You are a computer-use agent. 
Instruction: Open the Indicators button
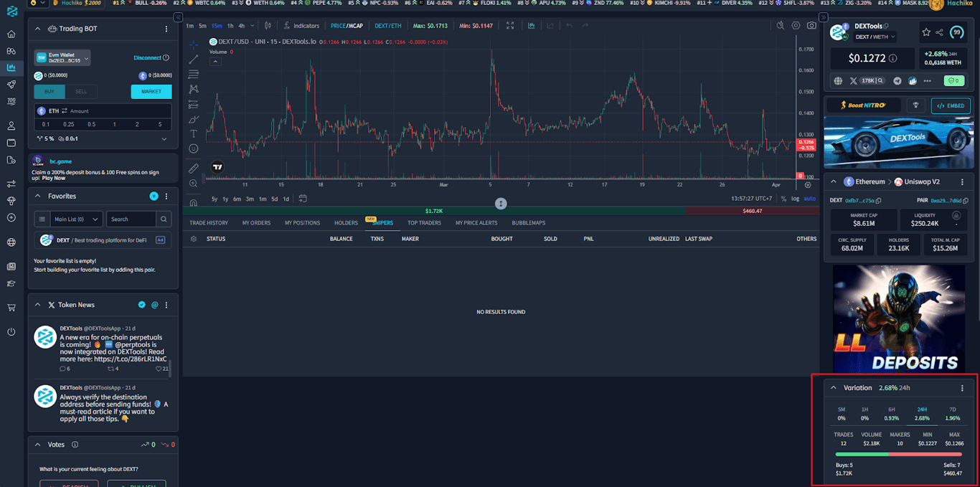point(301,26)
